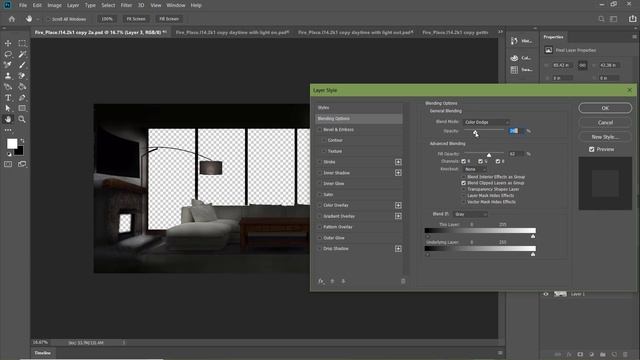Change the screen mode
Screen dimensions: 640x360
click(x=22, y=164)
